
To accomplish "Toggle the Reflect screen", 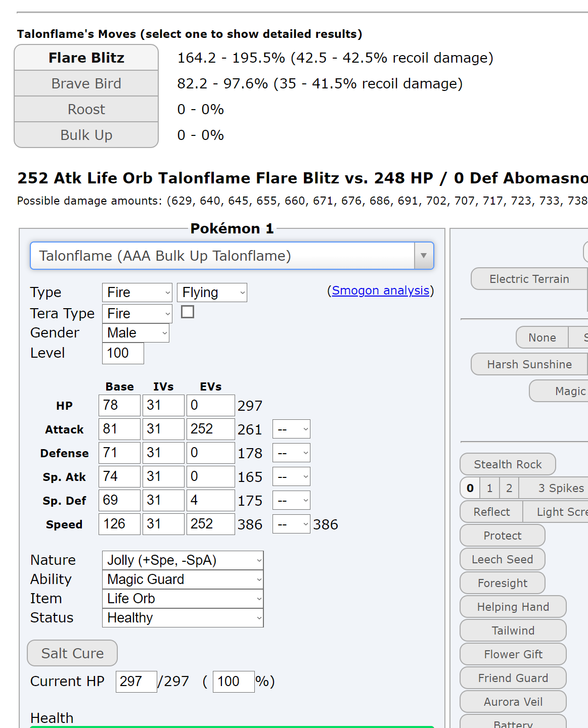I will pyautogui.click(x=491, y=512).
